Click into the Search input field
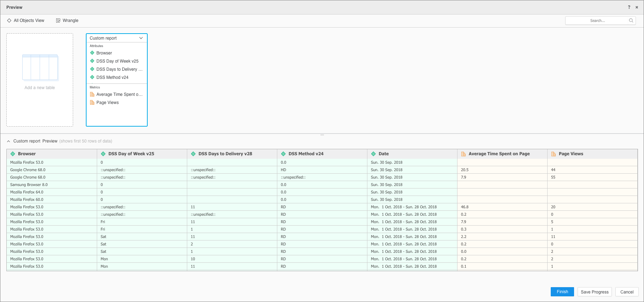This screenshot has height=302, width=644. 597,21
